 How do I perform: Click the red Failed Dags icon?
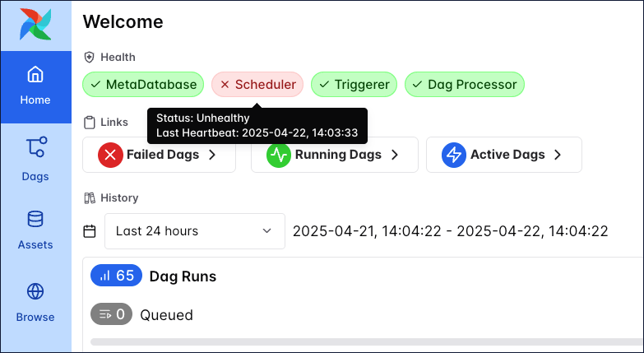pos(110,155)
